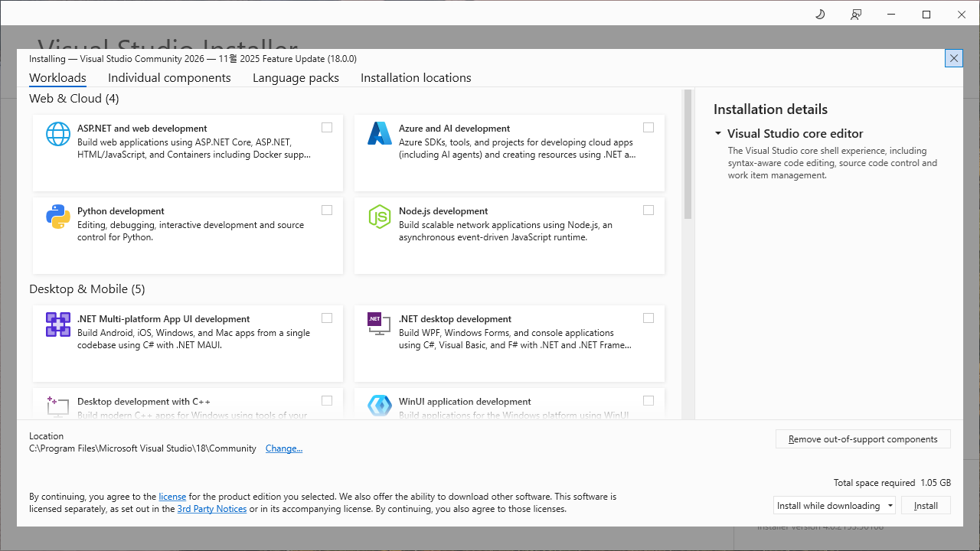This screenshot has height=551, width=980.
Task: Open the Language packs tab
Action: pyautogui.click(x=296, y=78)
